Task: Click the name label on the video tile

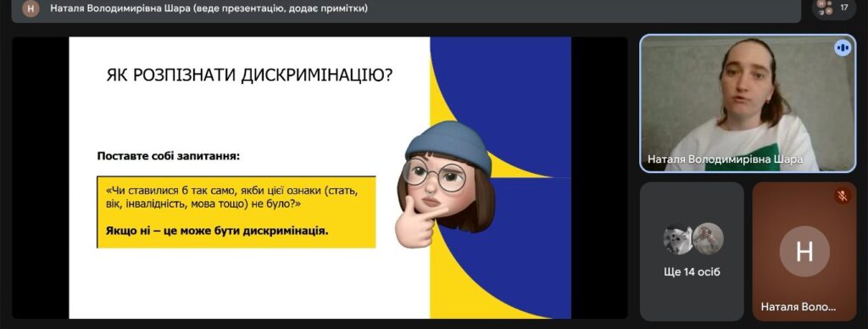Action: tap(726, 159)
